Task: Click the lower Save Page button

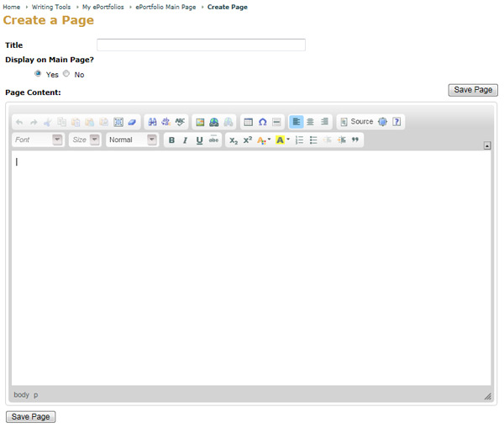Action: 30,417
